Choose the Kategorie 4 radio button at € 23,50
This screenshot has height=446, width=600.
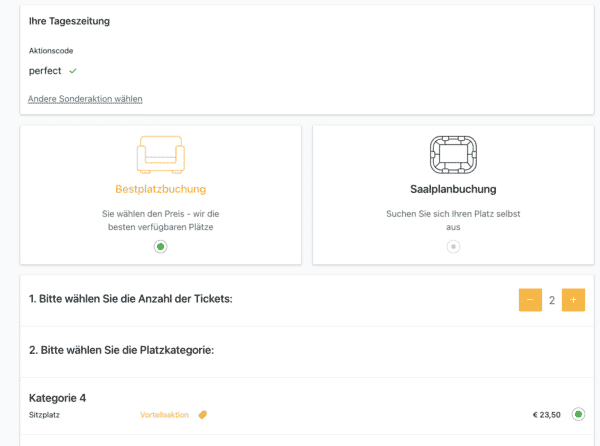[578, 414]
